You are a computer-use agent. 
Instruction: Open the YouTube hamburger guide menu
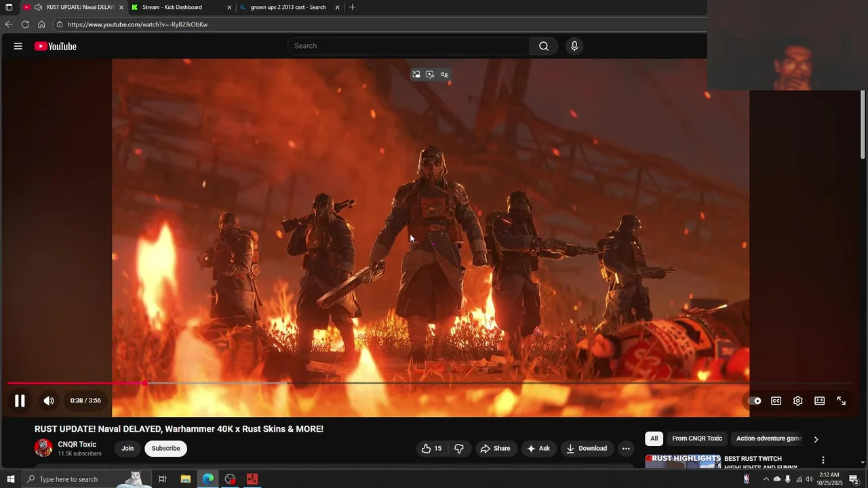pos(18,46)
